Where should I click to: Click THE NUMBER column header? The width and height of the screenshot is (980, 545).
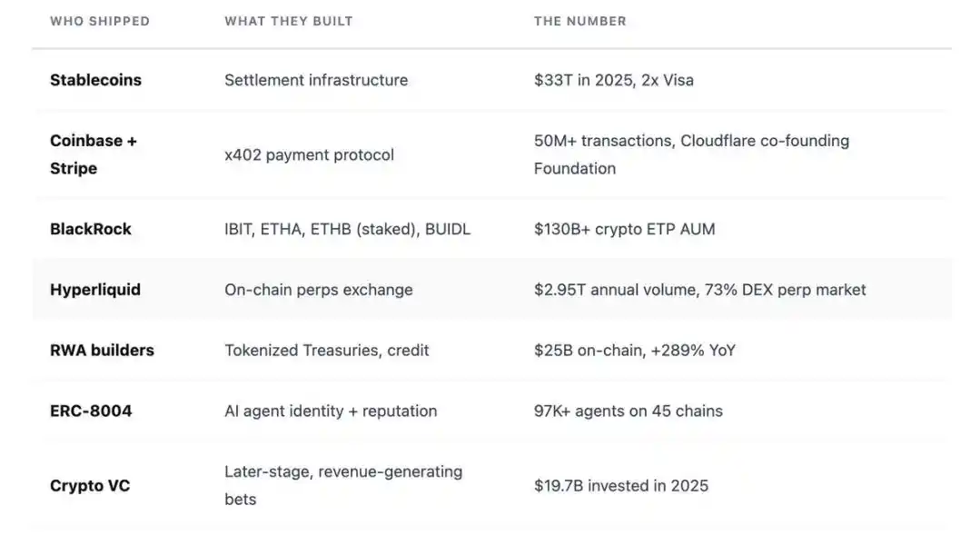[579, 21]
